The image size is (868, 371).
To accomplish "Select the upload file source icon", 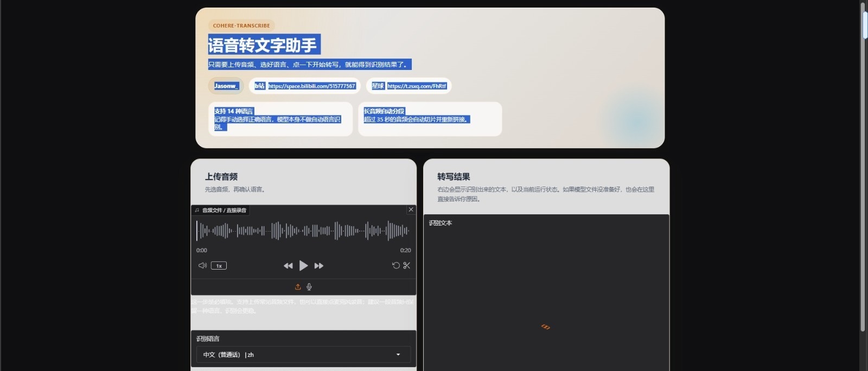I will 298,287.
